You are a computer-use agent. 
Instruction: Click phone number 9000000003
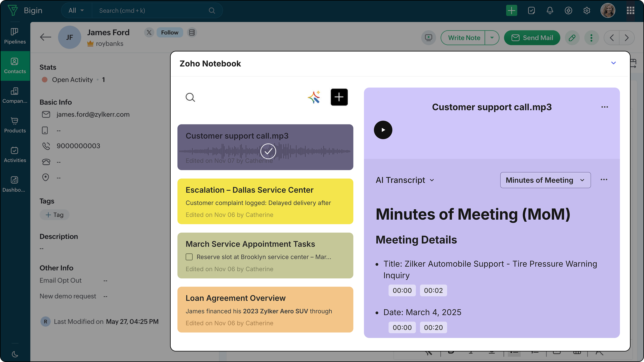pos(78,146)
